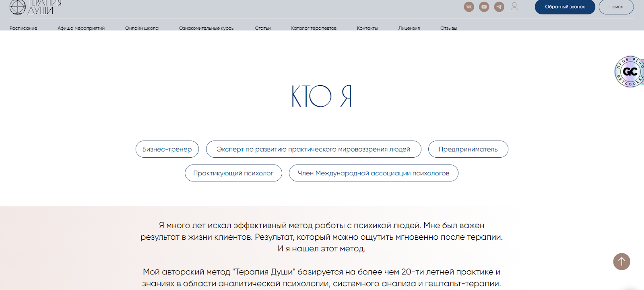The height and width of the screenshot is (290, 644).
Task: Click the КТО Я heading
Action: pos(322,96)
